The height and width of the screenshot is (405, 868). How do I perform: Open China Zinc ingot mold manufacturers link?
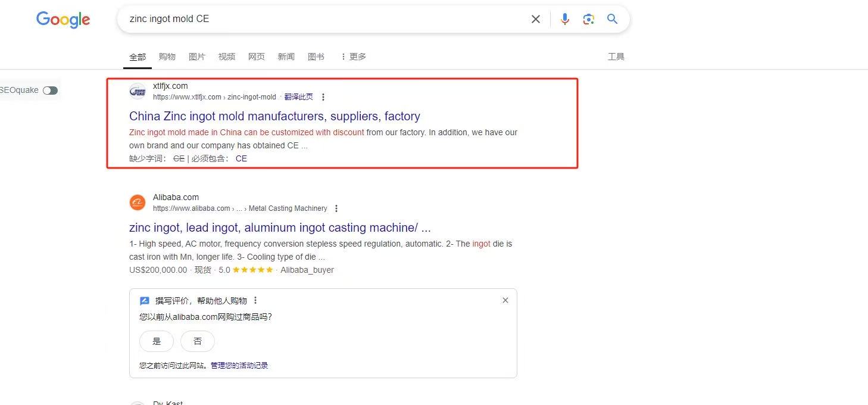[274, 116]
